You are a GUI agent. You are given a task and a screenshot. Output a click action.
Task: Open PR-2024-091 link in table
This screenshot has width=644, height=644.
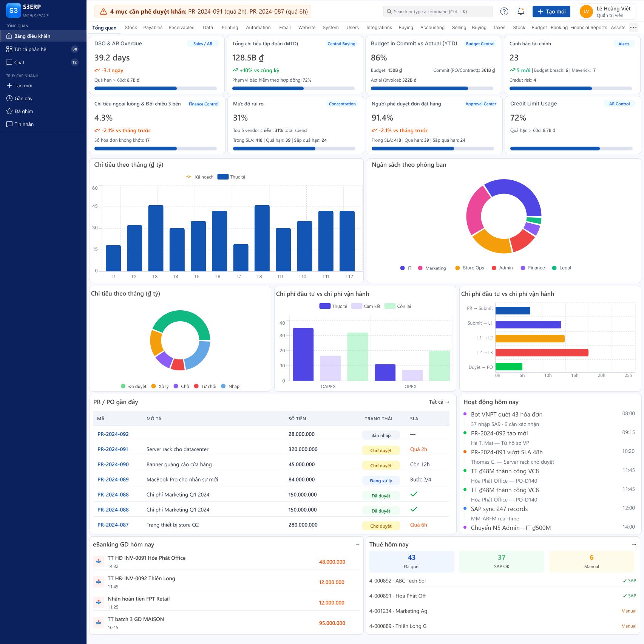(x=113, y=449)
